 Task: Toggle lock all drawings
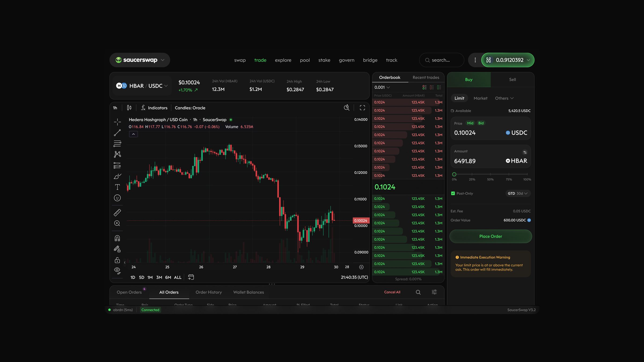(117, 260)
